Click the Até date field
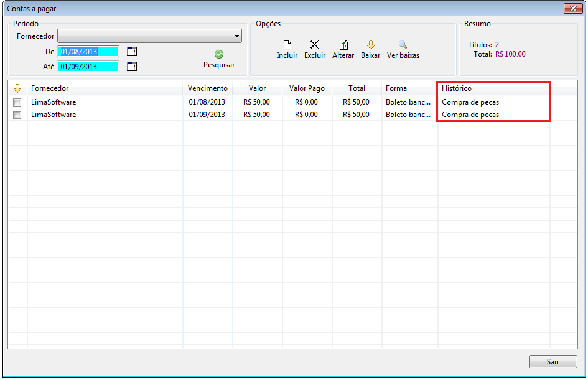The height and width of the screenshot is (380, 588). pyautogui.click(x=88, y=67)
